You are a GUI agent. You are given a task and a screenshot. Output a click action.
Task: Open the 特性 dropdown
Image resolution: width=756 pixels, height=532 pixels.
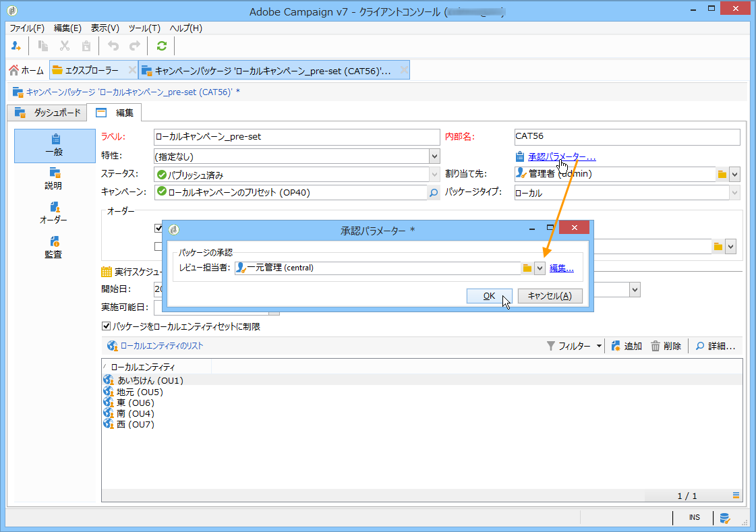click(x=434, y=156)
